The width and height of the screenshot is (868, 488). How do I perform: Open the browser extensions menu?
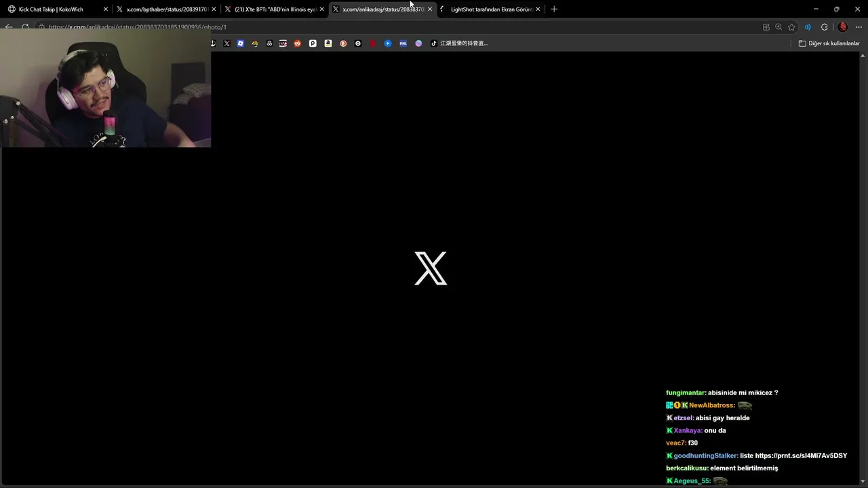[824, 27]
